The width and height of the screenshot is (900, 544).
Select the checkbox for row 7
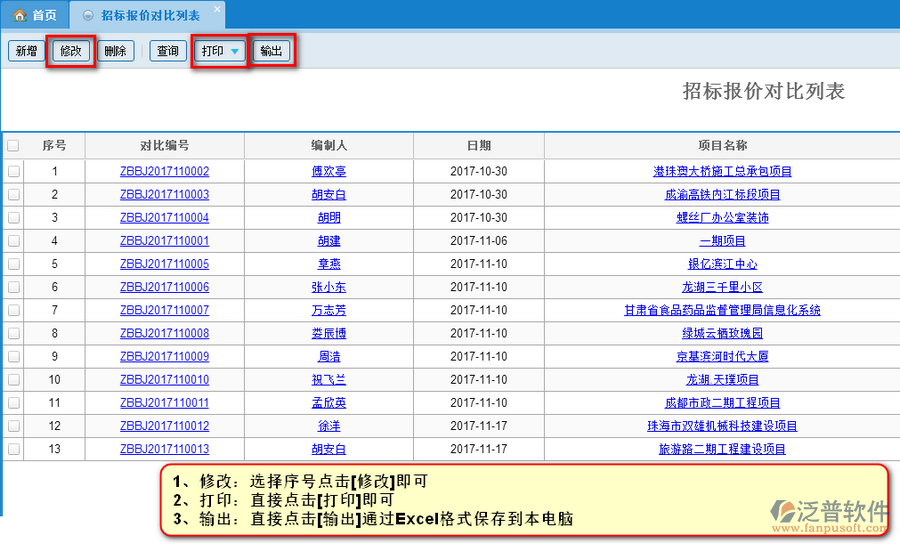[13, 311]
